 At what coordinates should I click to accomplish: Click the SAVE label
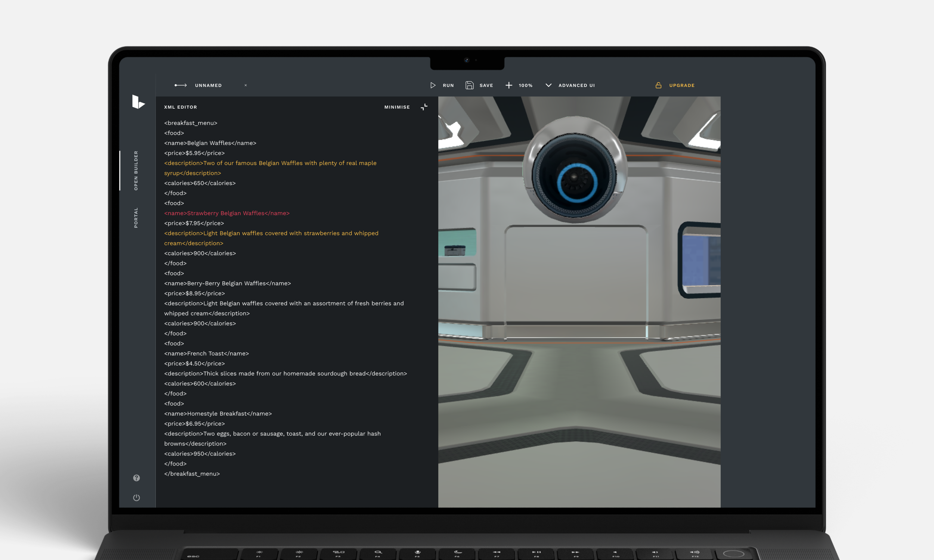tap(486, 85)
